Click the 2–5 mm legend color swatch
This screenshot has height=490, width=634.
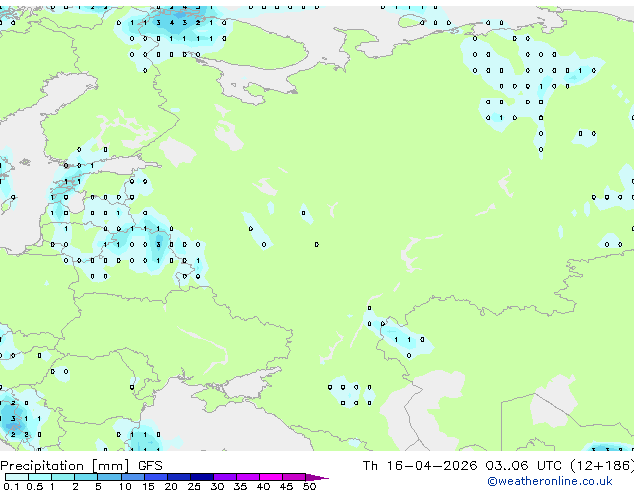(86, 477)
